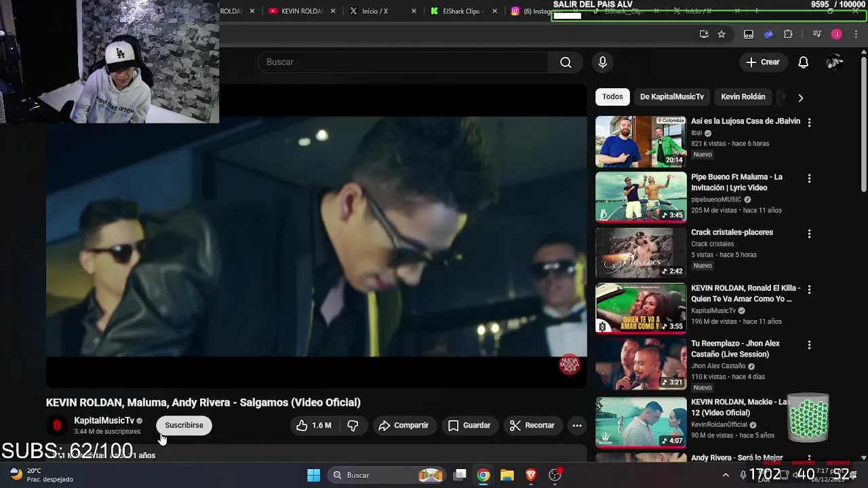The height and width of the screenshot is (488, 868).
Task: Click 3.44 M de suscriptores text
Action: pos(107,432)
